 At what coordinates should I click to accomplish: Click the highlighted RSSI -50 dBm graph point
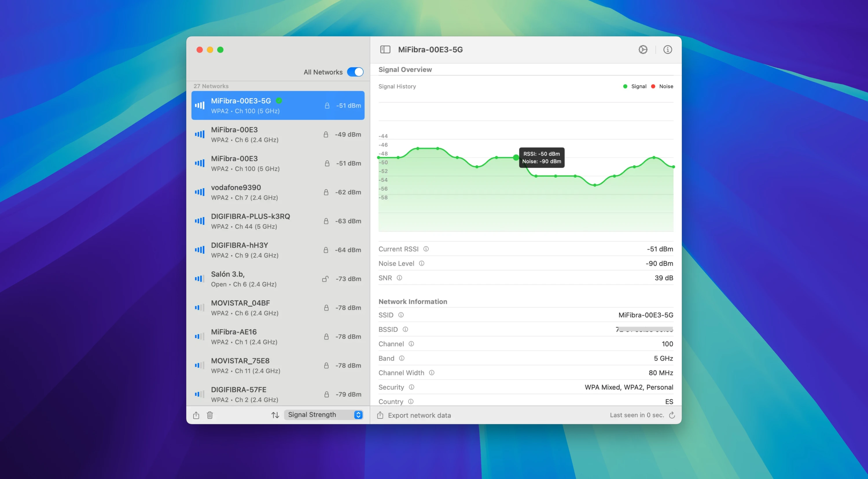click(x=516, y=158)
